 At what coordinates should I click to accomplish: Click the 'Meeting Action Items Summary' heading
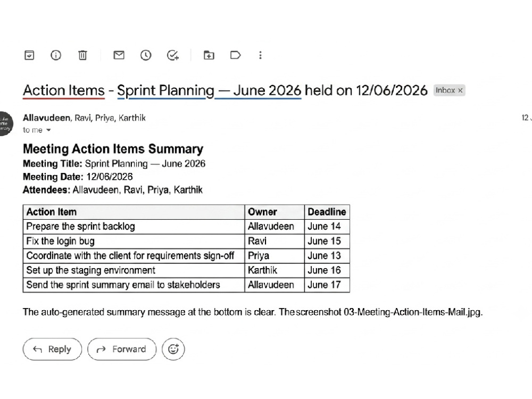point(113,149)
